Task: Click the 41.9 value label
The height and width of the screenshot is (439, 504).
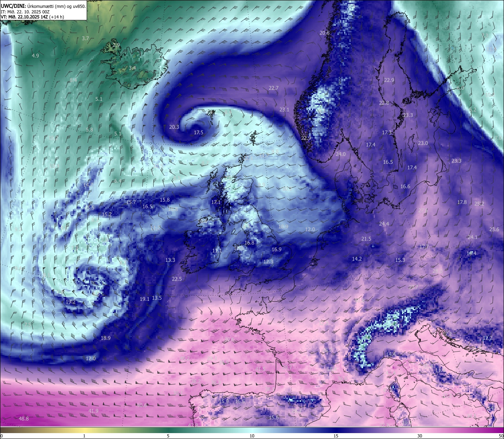Action: coord(93,411)
